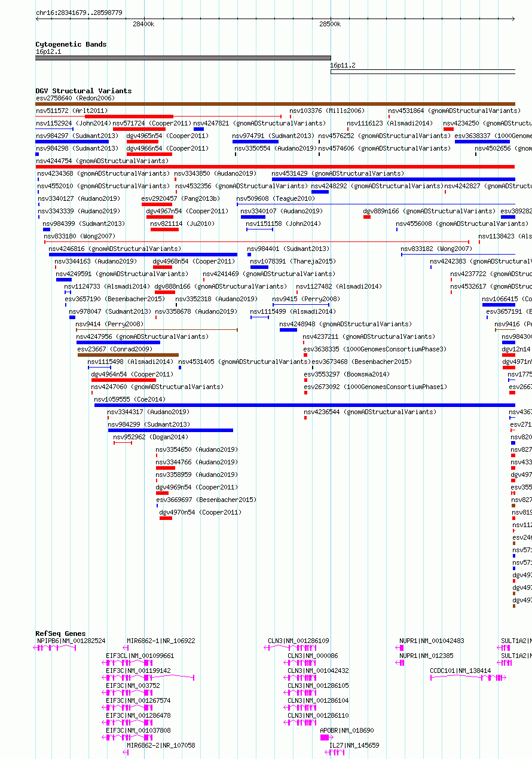Select nsv3343850 (Audano2019) variant

pyautogui.click(x=216, y=173)
